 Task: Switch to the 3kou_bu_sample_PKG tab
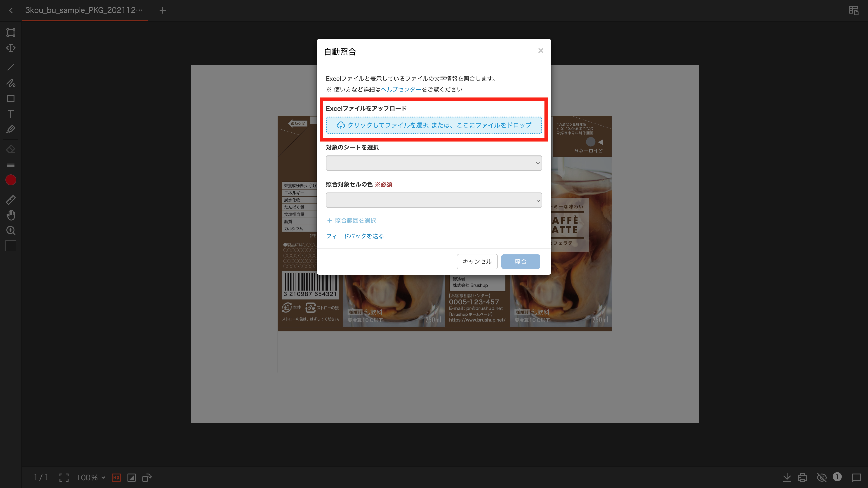point(84,10)
